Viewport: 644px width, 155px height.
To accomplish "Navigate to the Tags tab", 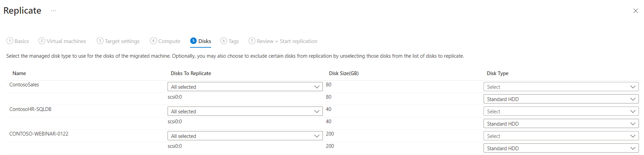I will point(230,41).
